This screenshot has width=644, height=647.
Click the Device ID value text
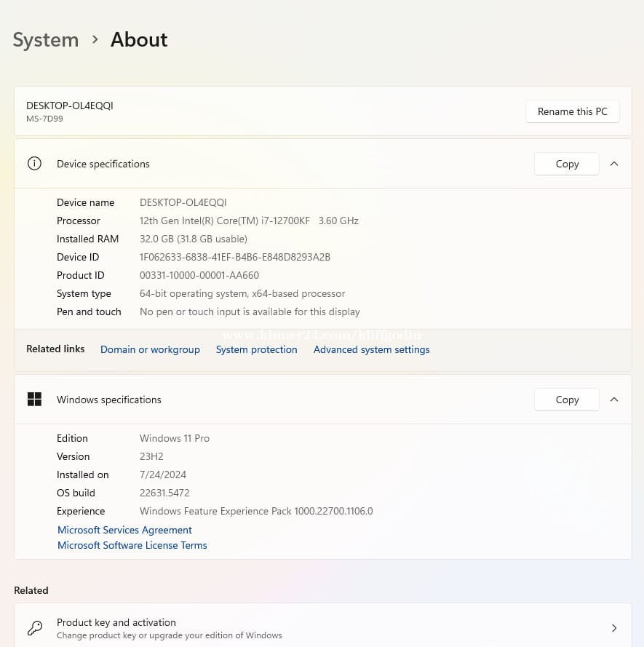[x=234, y=257]
